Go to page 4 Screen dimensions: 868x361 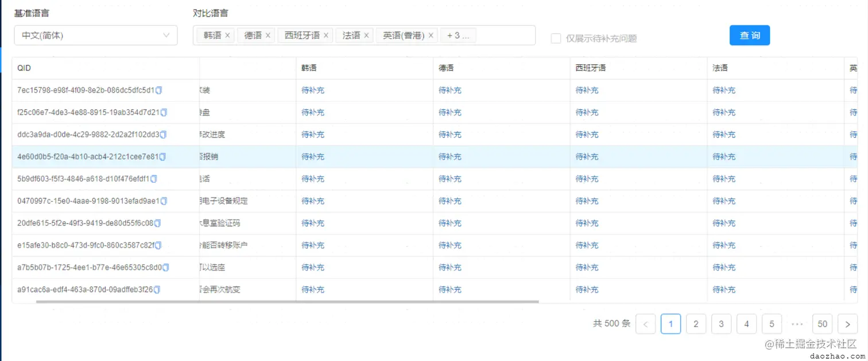(746, 324)
